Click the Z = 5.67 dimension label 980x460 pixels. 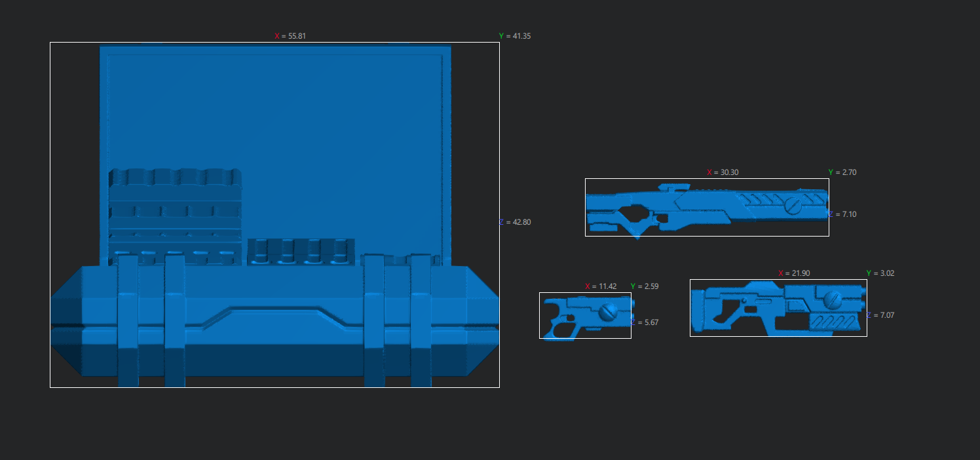pos(645,322)
